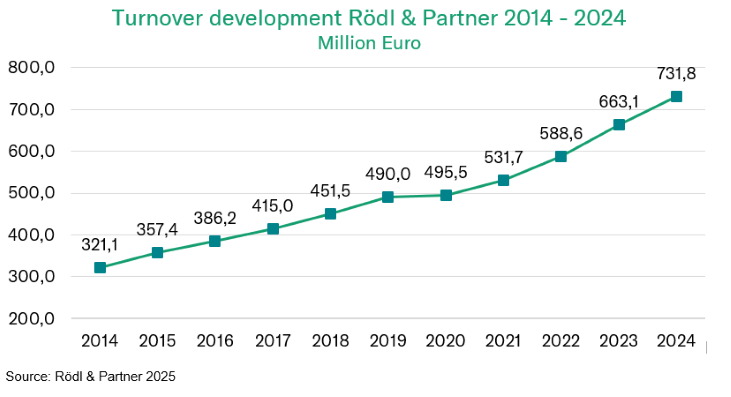The image size is (731, 397).
Task: Click the y-axis label 800,0
Action: click(32, 68)
